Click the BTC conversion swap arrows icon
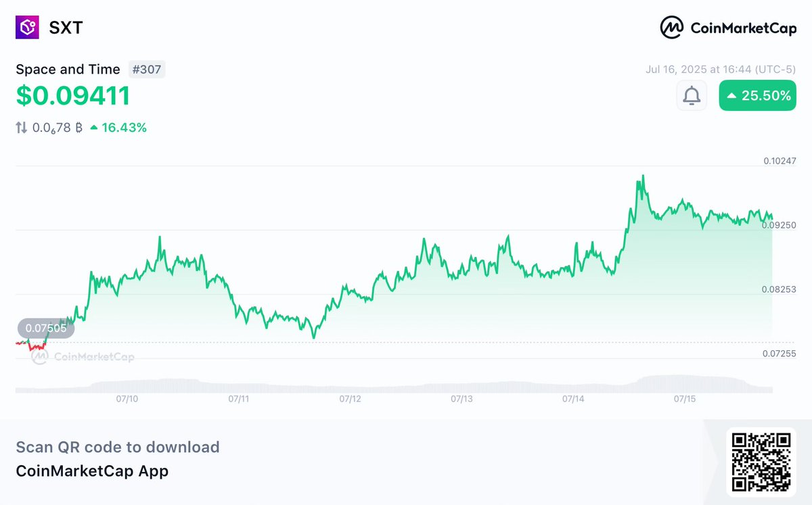812x505 pixels. click(22, 127)
